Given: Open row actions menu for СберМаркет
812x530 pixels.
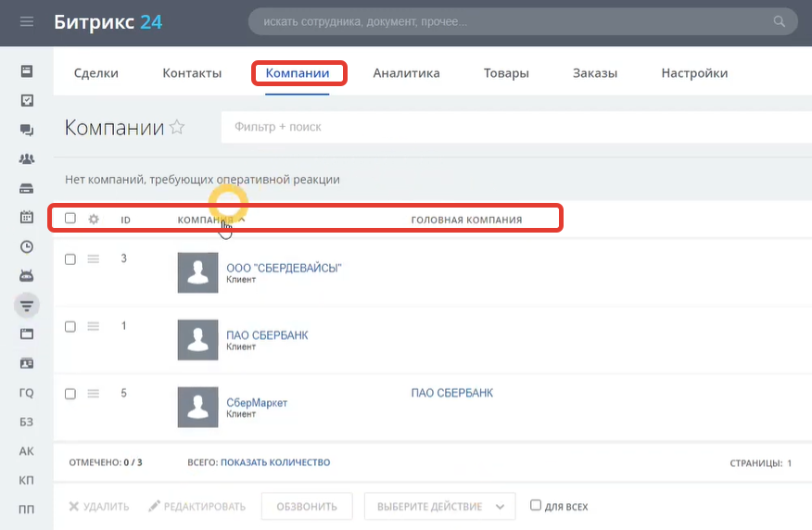Looking at the screenshot, I should pos(94,394).
